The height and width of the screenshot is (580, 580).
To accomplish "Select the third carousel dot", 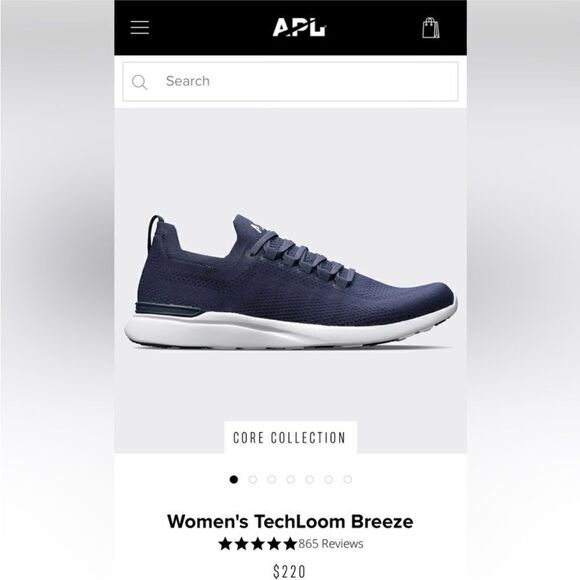I will (x=272, y=479).
